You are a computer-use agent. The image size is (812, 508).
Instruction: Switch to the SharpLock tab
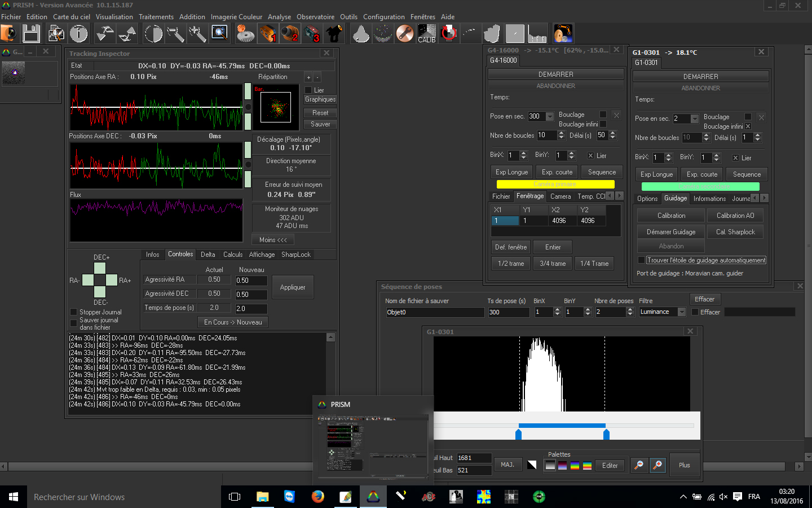pyautogui.click(x=296, y=255)
